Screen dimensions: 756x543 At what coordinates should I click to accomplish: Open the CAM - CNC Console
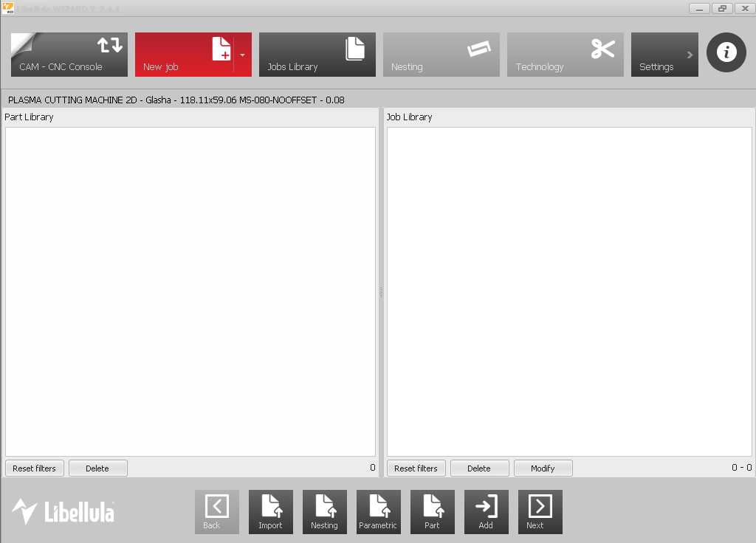[69, 54]
